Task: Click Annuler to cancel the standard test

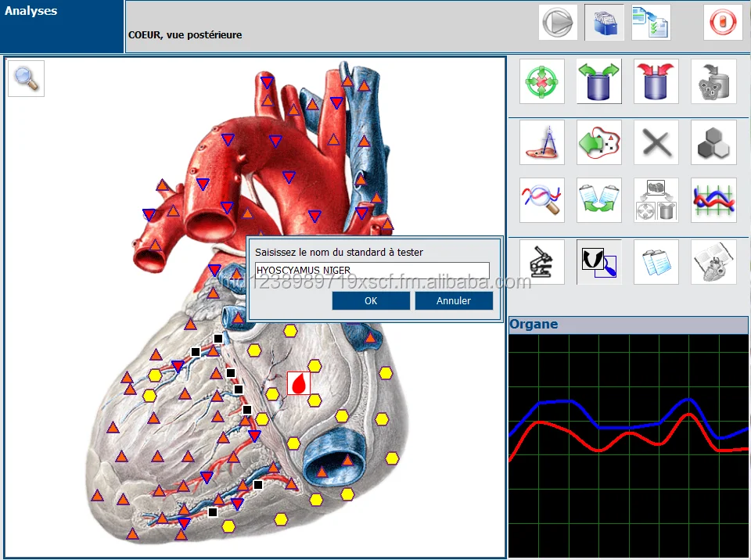Action: point(454,300)
